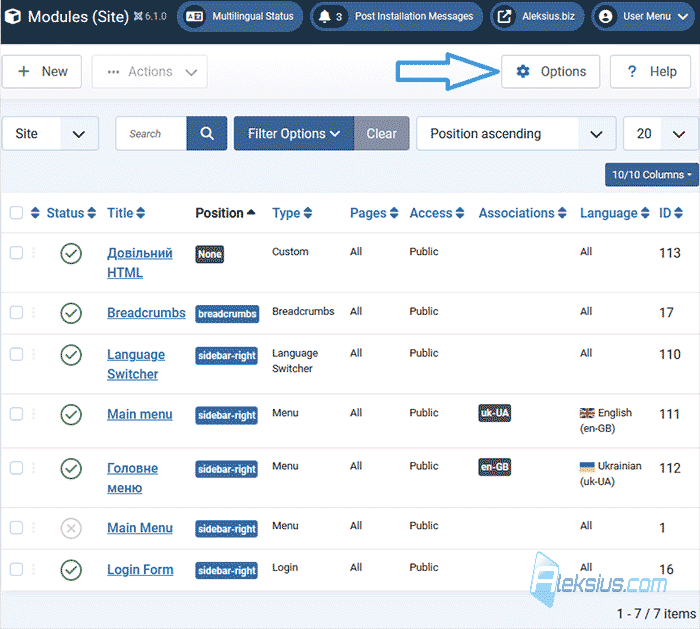Click the Search input field
The width and height of the screenshot is (700, 629).
point(151,133)
